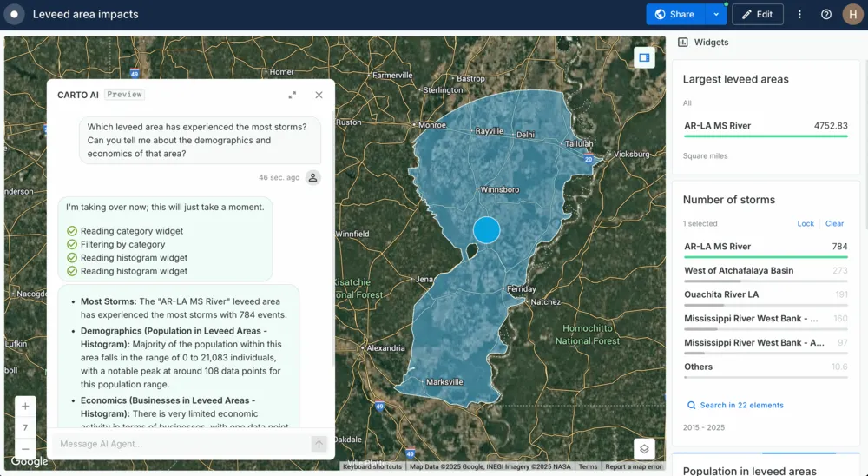Image resolution: width=868 pixels, height=476 pixels.
Task: Open the help question mark icon
Action: pos(826,15)
